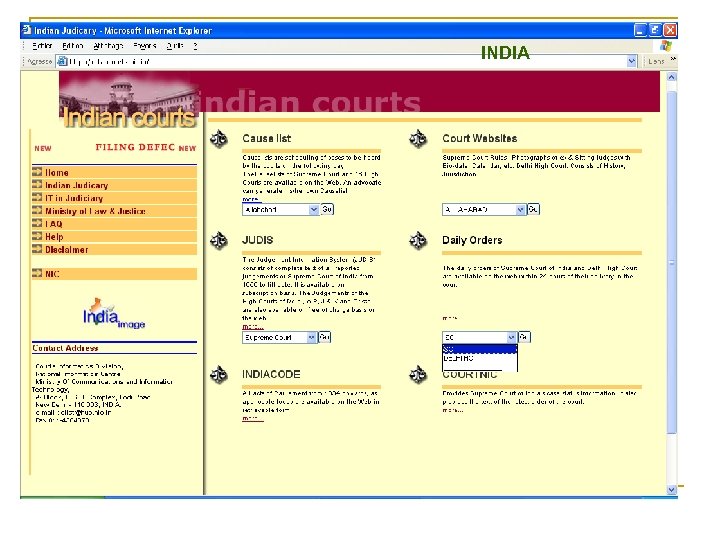Click the Windows flag logo in toolbar
Image resolution: width=720 pixels, height=540 pixels.
666,45
